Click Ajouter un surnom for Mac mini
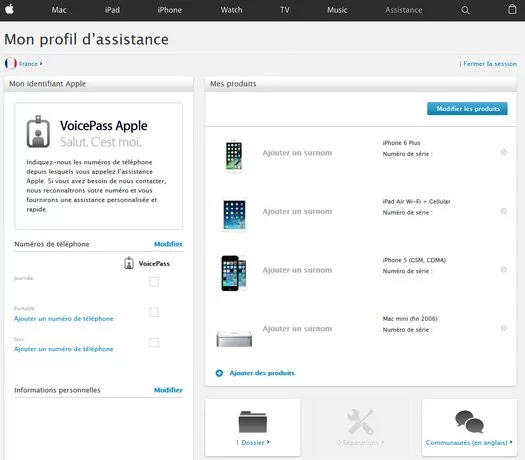 297,328
